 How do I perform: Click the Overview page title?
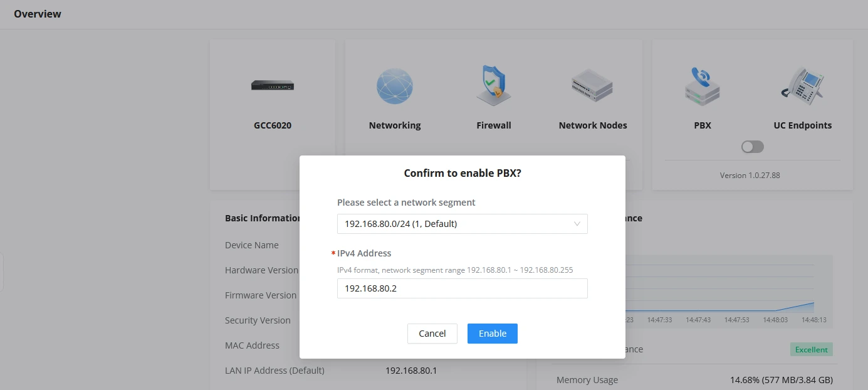tap(38, 14)
